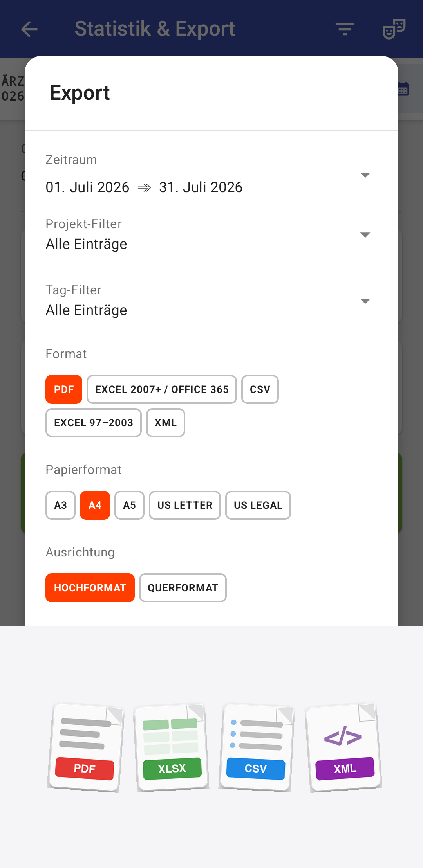Choose Excel 97–2003 format
423x868 pixels.
pyautogui.click(x=94, y=423)
